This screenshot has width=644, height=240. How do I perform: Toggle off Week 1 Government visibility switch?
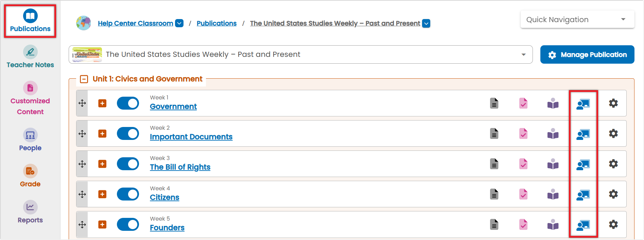click(128, 103)
